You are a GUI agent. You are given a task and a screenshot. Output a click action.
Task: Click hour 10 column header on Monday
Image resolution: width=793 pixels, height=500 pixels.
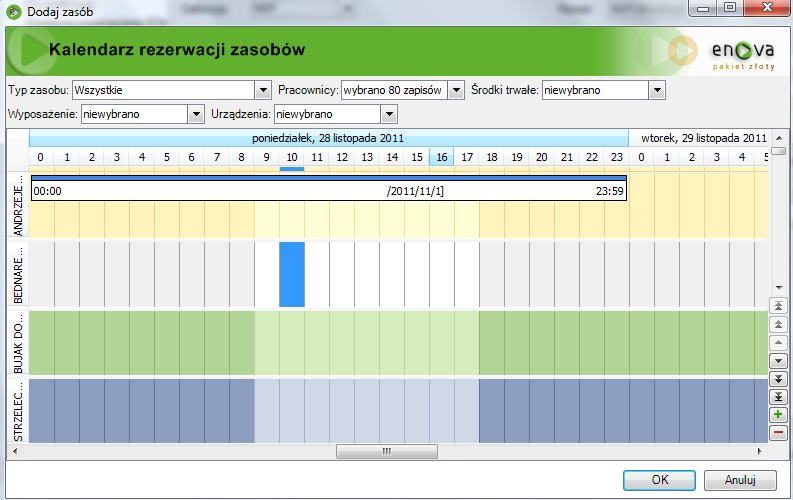pyautogui.click(x=292, y=157)
